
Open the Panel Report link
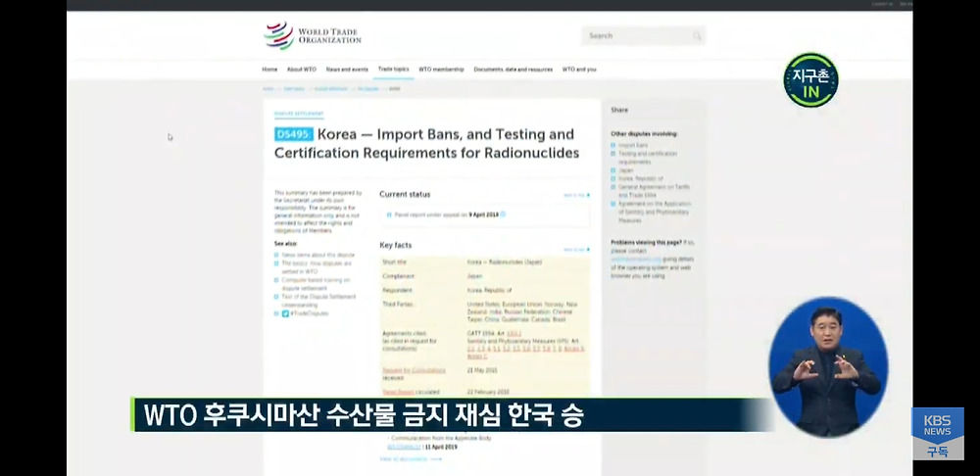398,392
